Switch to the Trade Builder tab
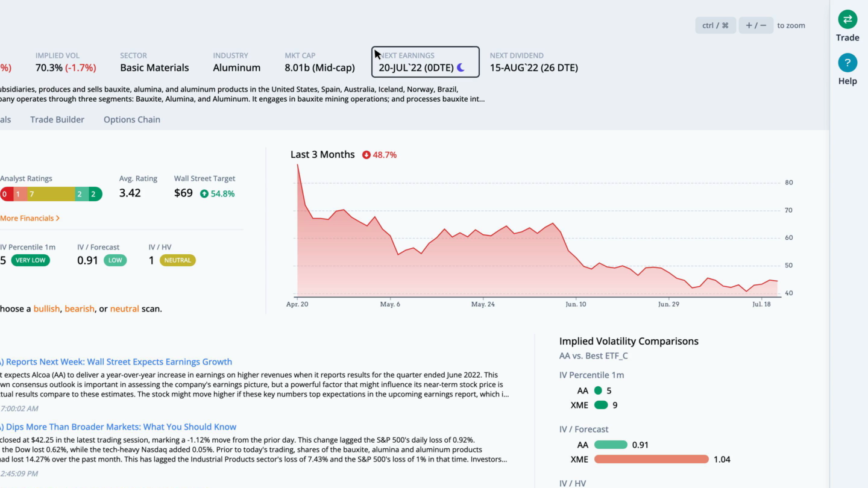 tap(57, 119)
